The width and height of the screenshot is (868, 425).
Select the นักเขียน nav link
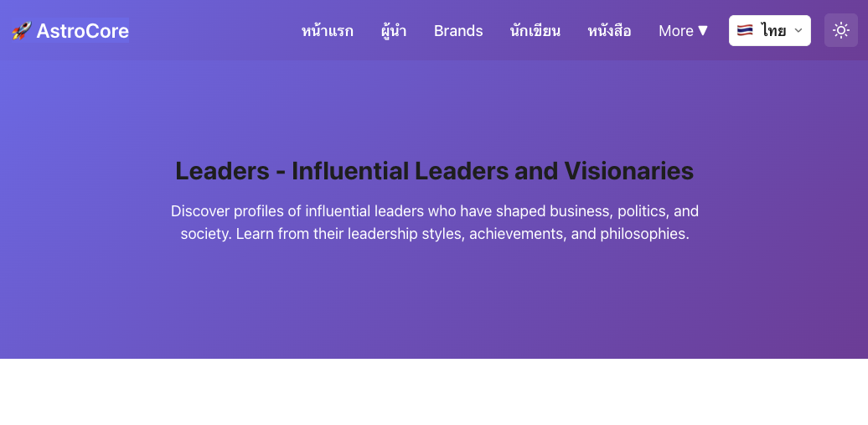535,31
